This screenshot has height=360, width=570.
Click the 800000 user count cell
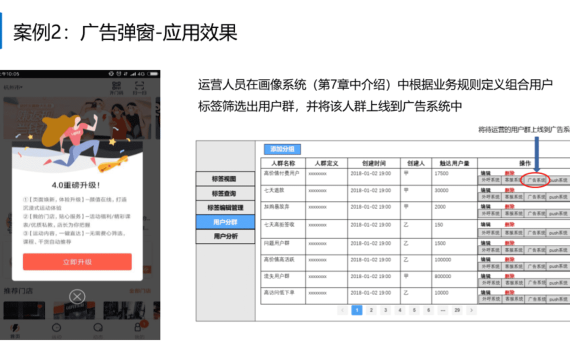454,280
